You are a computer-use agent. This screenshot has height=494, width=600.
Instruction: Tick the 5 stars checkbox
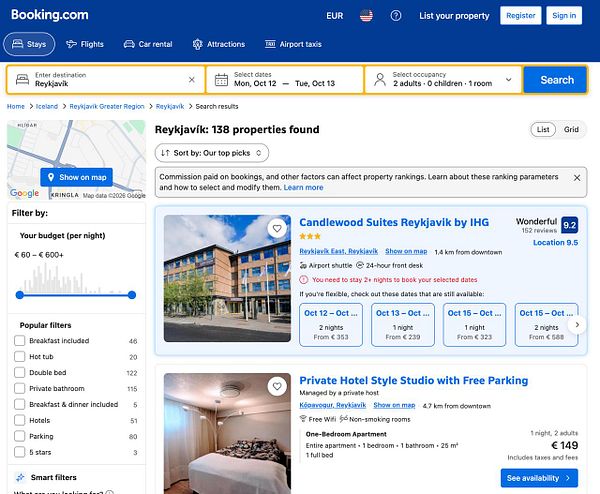(20, 452)
